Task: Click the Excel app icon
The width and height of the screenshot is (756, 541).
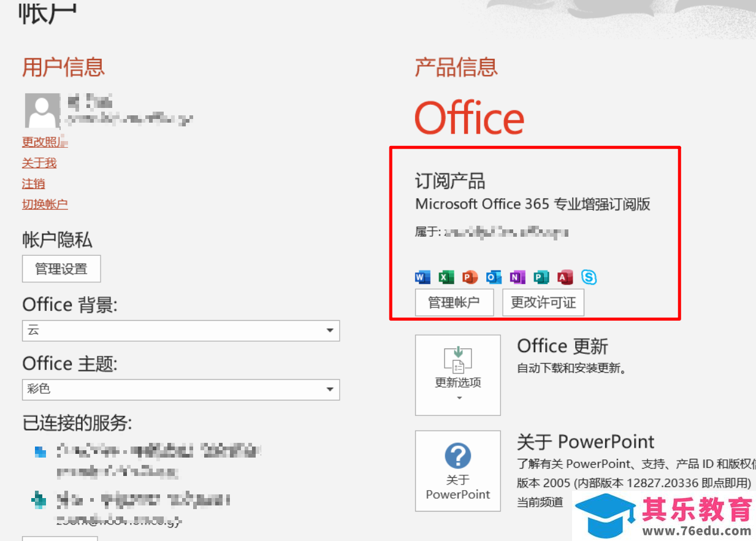Action: click(446, 277)
